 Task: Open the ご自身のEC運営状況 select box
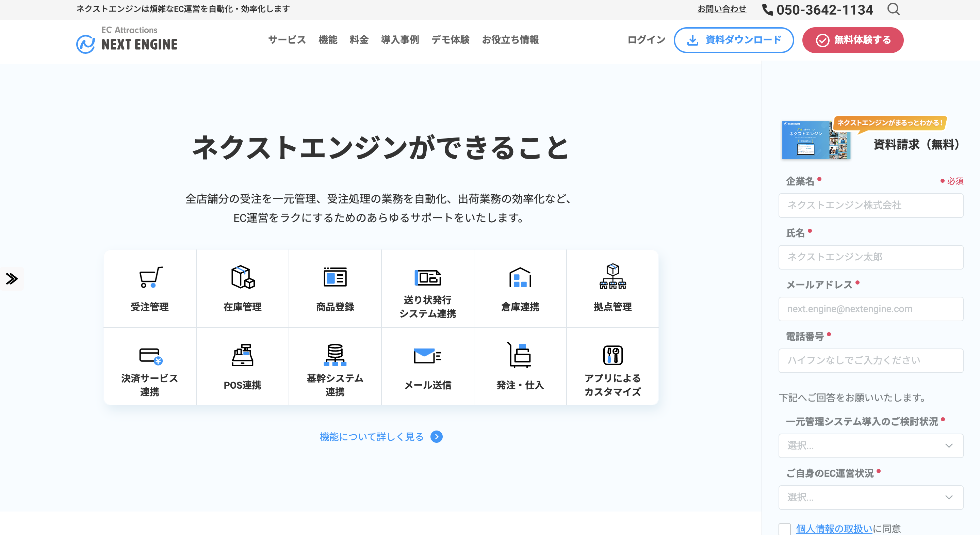pyautogui.click(x=870, y=497)
